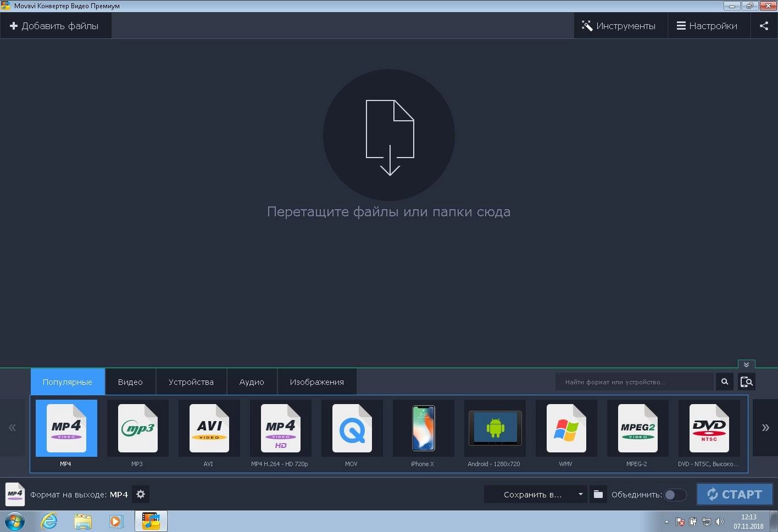The width and height of the screenshot is (778, 532).
Task: Toggle the Объединить merge switch
Action: [x=675, y=495]
